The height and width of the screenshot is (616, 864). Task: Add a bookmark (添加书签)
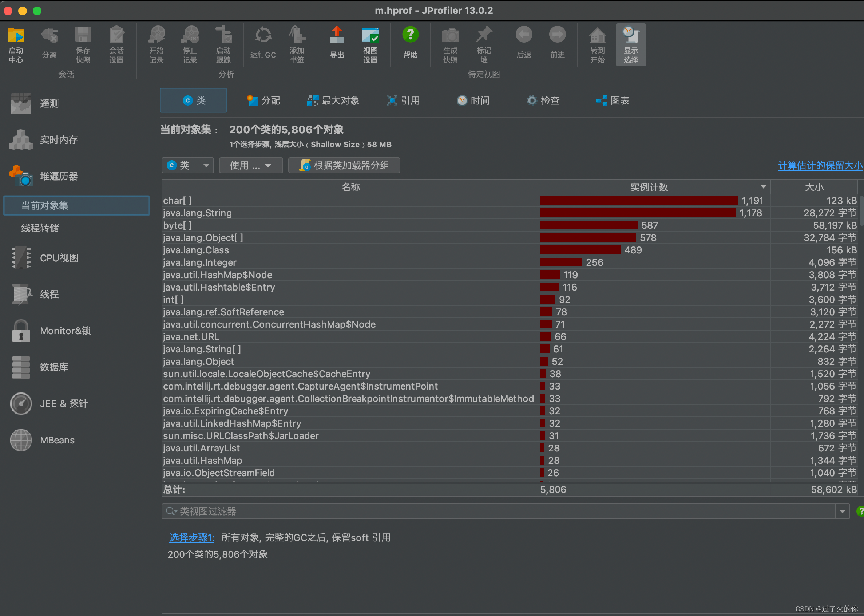tap(297, 45)
